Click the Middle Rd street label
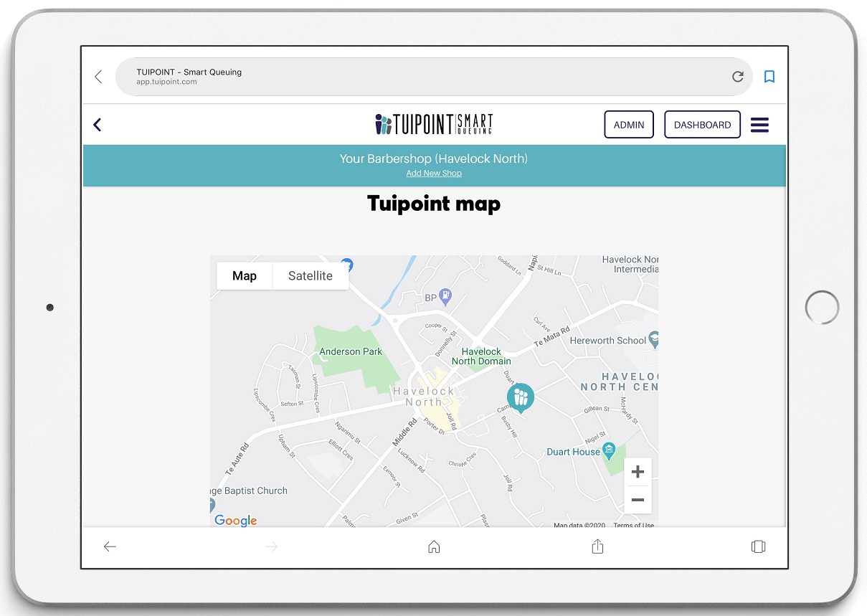 pyautogui.click(x=406, y=432)
